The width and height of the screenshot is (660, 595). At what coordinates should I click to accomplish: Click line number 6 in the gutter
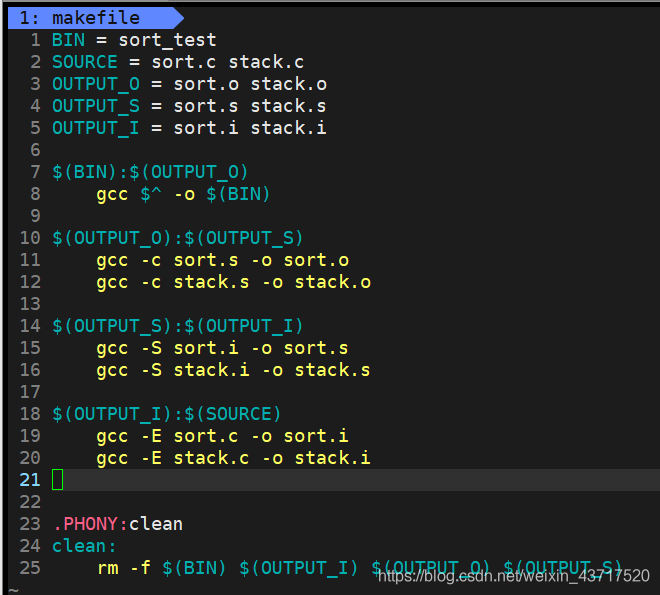coord(35,150)
